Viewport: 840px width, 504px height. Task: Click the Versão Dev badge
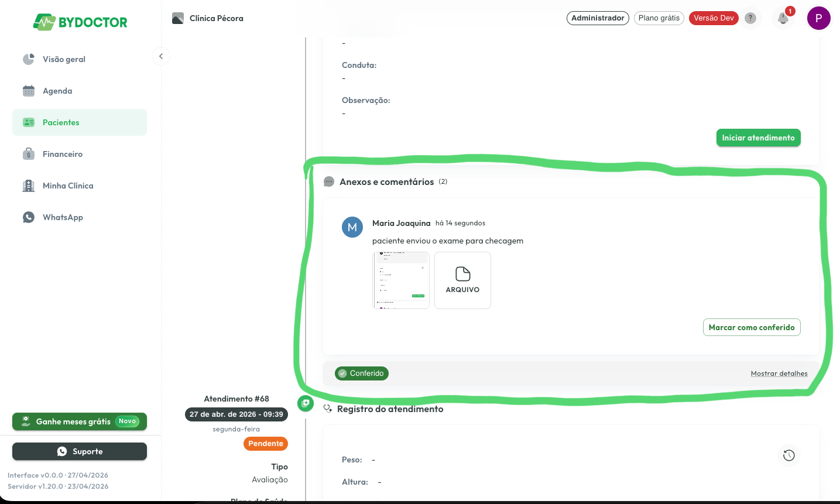pyautogui.click(x=714, y=18)
